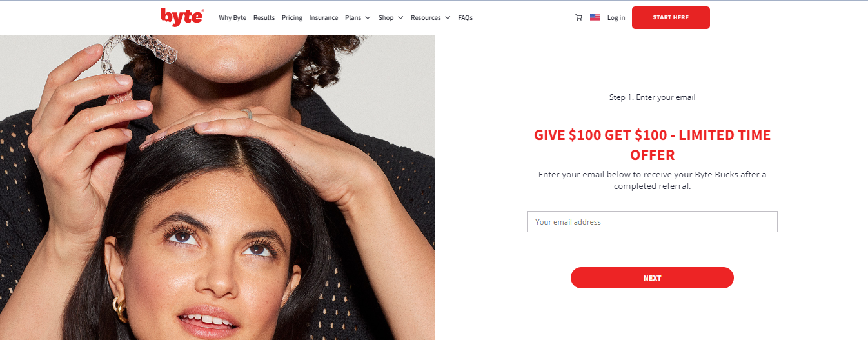Click the Log in link
This screenshot has height=340, width=868.
[x=616, y=17]
